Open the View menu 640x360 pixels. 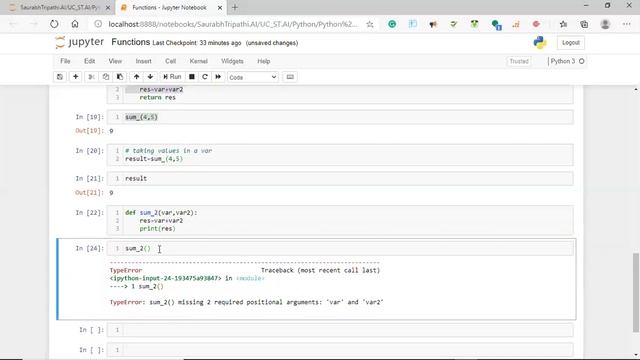pos(115,61)
